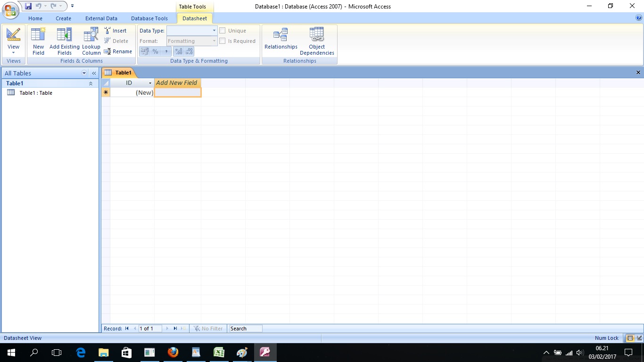Screen dimensions: 644x362
Task: Go to first record navigation button
Action: 127,329
